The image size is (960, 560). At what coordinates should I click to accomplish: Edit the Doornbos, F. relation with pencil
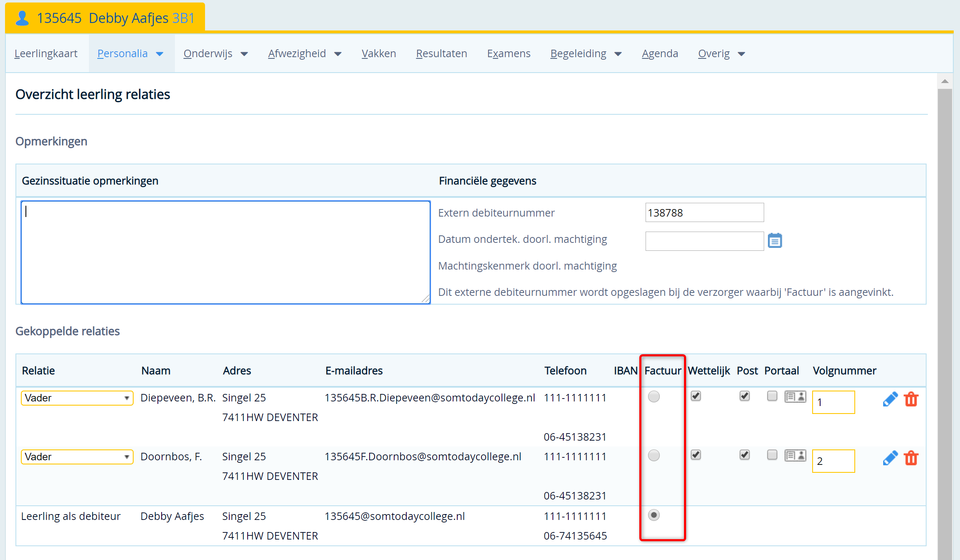890,458
